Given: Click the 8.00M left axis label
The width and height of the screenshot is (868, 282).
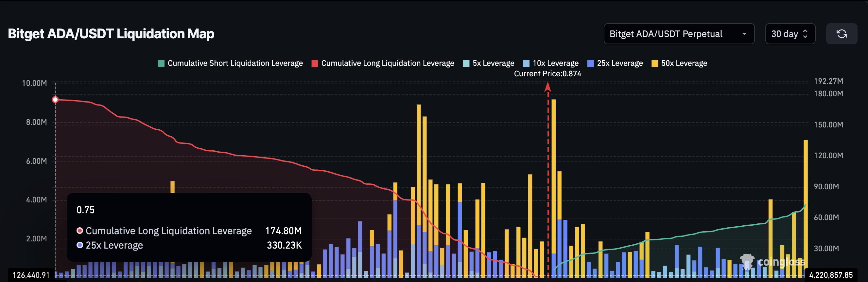Looking at the screenshot, I should click(x=36, y=122).
